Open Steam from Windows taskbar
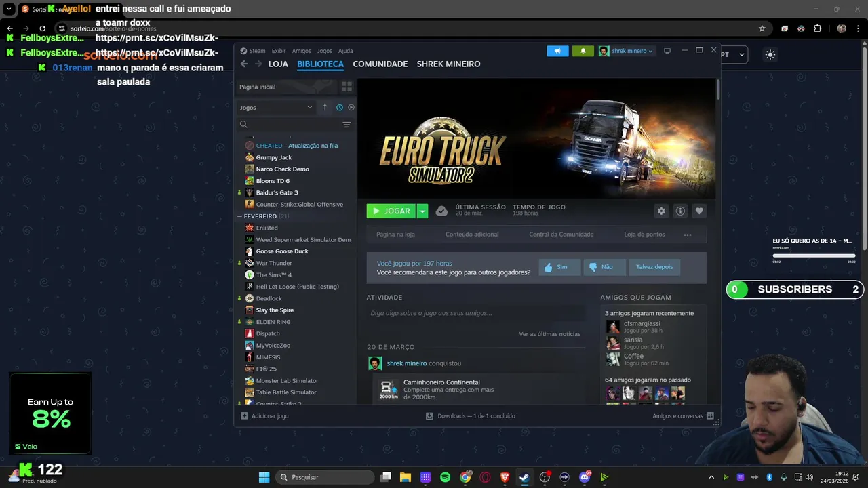 point(524,477)
